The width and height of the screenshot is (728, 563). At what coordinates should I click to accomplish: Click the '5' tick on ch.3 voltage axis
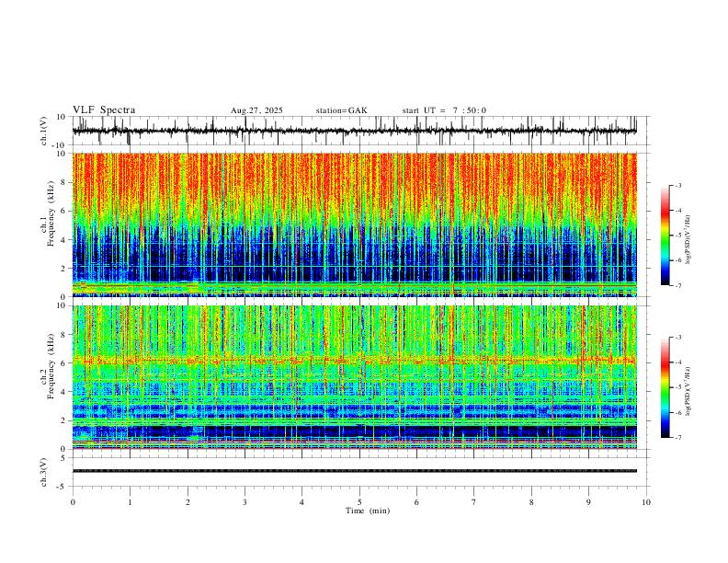pos(63,458)
